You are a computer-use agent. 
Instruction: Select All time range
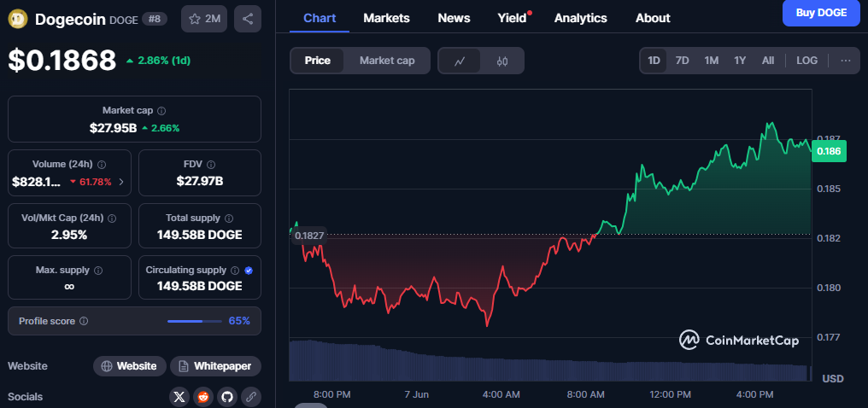[x=768, y=61]
